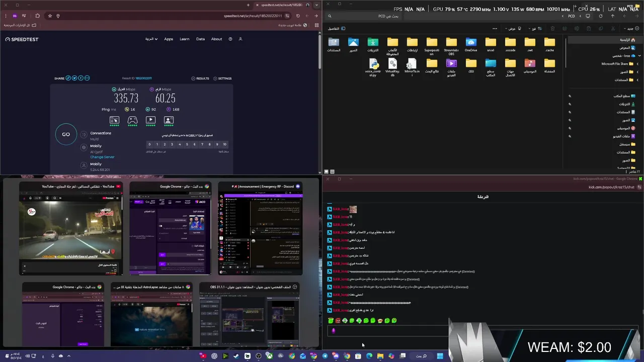Show hidden system tray icons chevron
The width and height of the screenshot is (644, 362).
click(x=69, y=356)
